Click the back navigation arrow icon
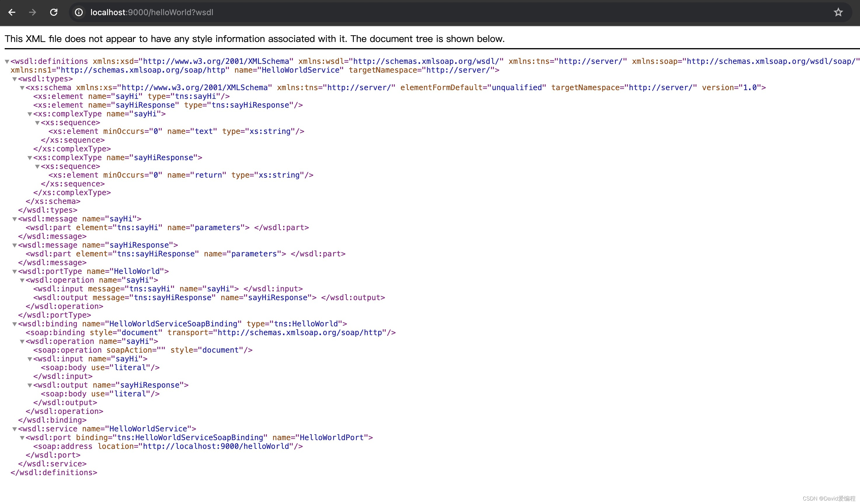The image size is (860, 504). [13, 12]
